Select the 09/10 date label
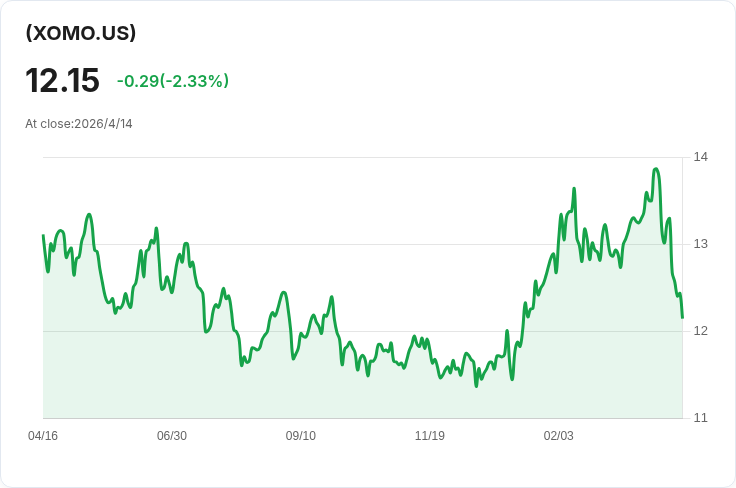 point(301,436)
